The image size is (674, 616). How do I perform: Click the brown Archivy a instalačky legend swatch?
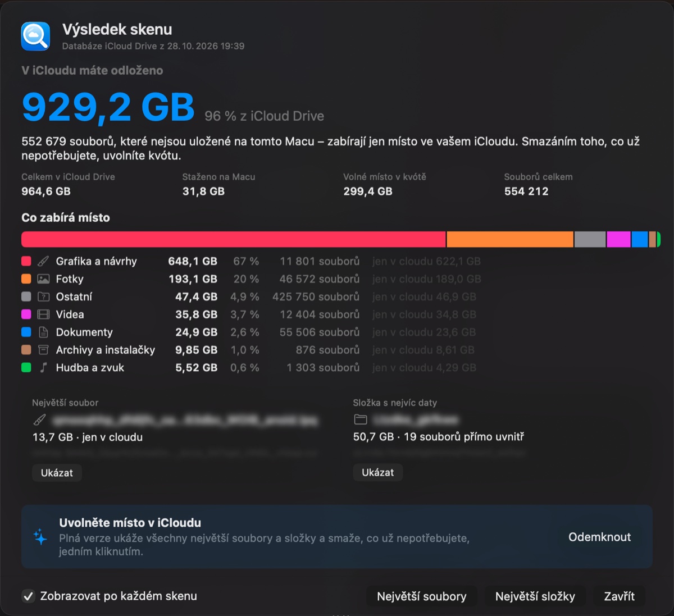click(x=26, y=350)
